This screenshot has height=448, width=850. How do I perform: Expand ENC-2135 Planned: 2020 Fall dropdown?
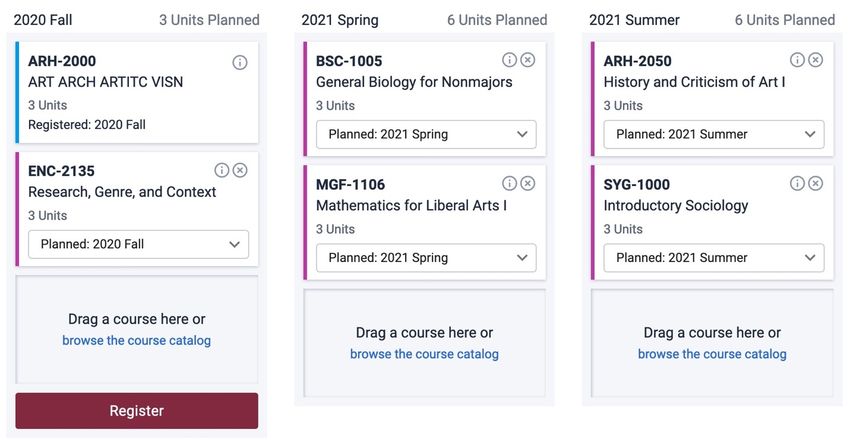tap(139, 244)
